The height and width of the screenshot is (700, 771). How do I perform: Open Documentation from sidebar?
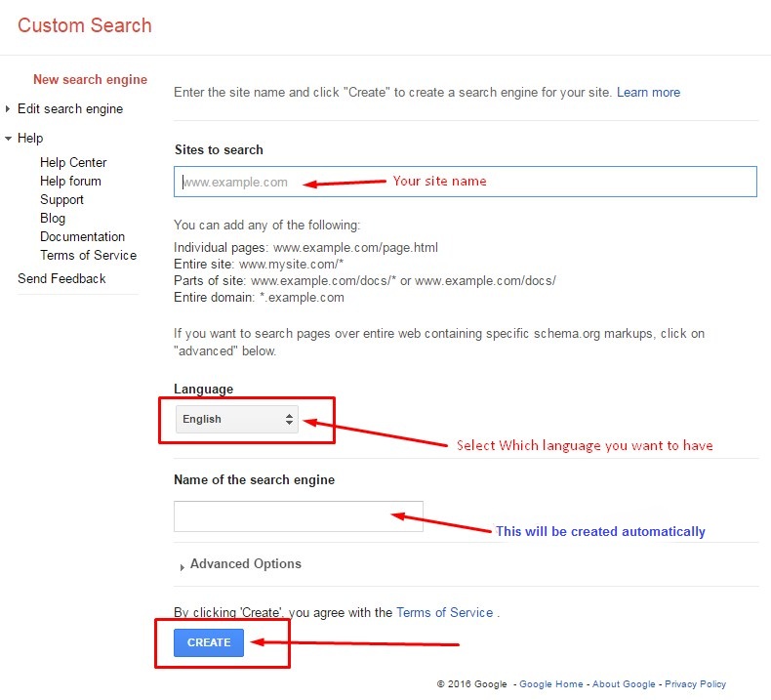(82, 236)
